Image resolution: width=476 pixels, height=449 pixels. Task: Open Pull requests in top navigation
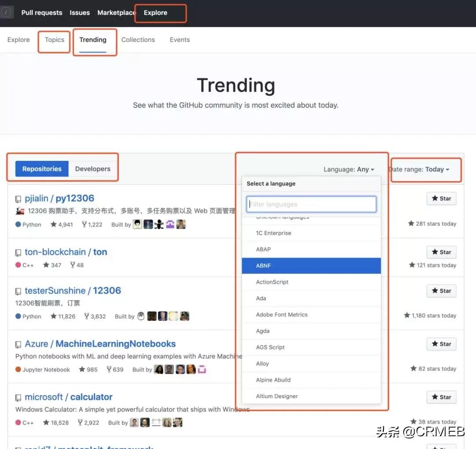click(x=41, y=13)
